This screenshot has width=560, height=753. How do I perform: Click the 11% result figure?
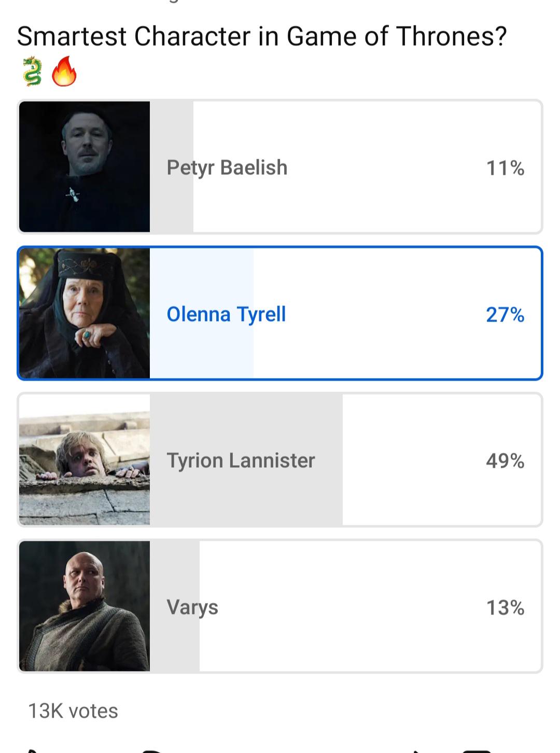pyautogui.click(x=505, y=168)
